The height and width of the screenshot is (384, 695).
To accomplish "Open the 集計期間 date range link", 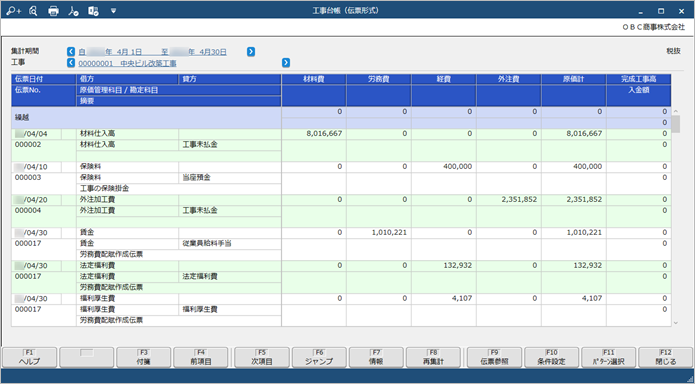I will [153, 52].
